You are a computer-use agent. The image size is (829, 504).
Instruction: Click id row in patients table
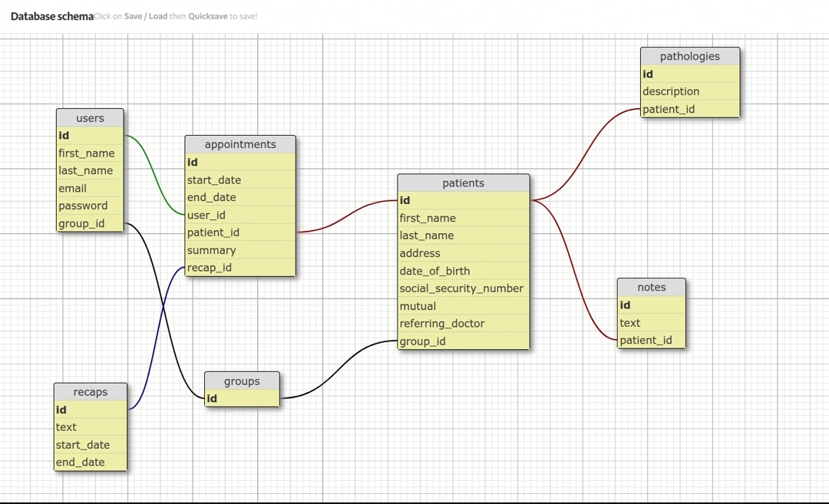[x=463, y=201]
